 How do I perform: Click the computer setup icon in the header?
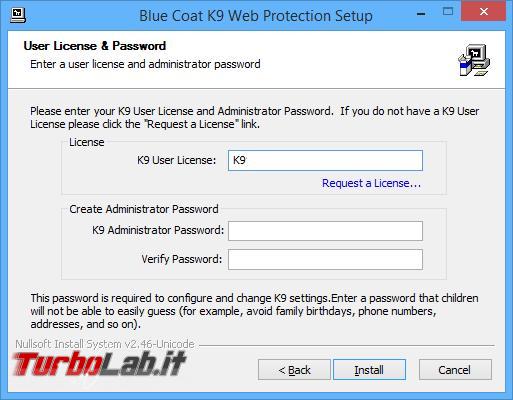[474, 60]
